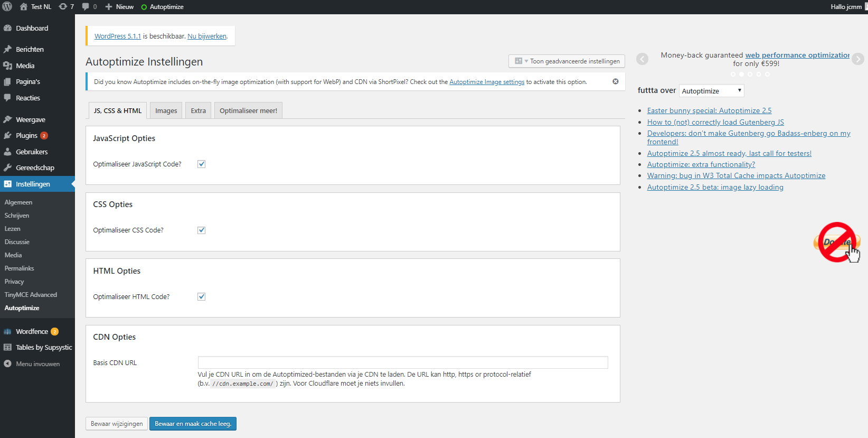Click Nu bijwerken update link
Viewport: 868px width, 438px height.
tap(207, 36)
